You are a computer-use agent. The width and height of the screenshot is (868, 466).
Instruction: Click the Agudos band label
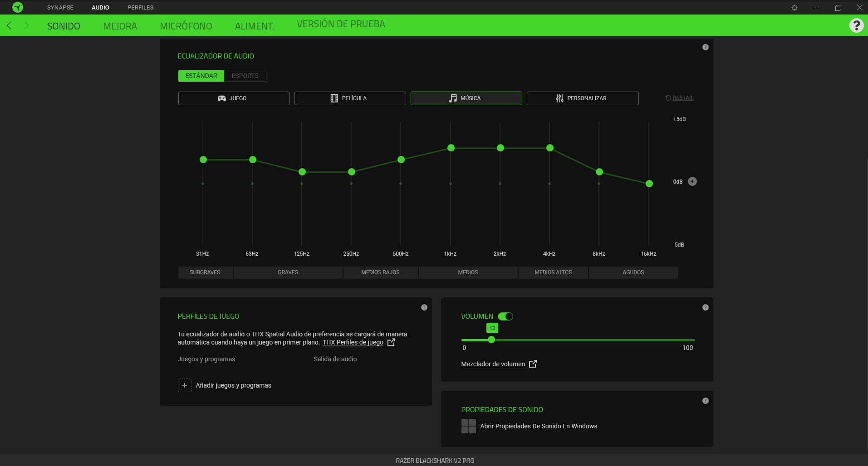click(633, 272)
